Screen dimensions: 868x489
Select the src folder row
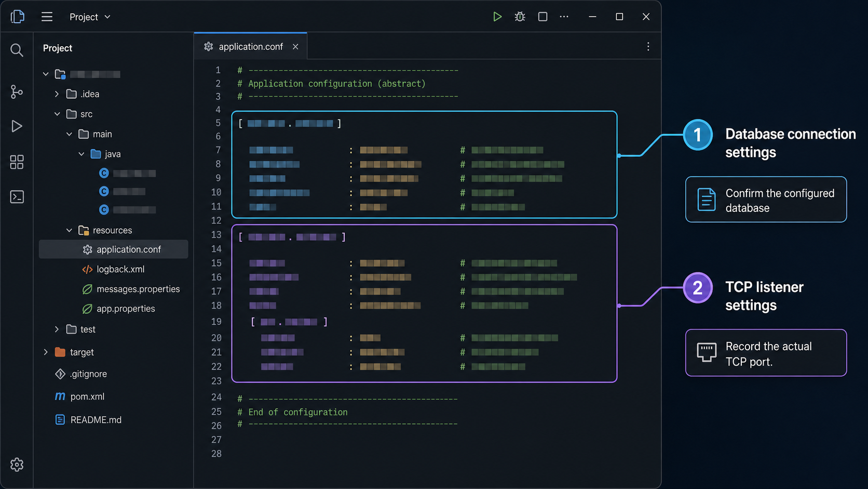(114, 114)
